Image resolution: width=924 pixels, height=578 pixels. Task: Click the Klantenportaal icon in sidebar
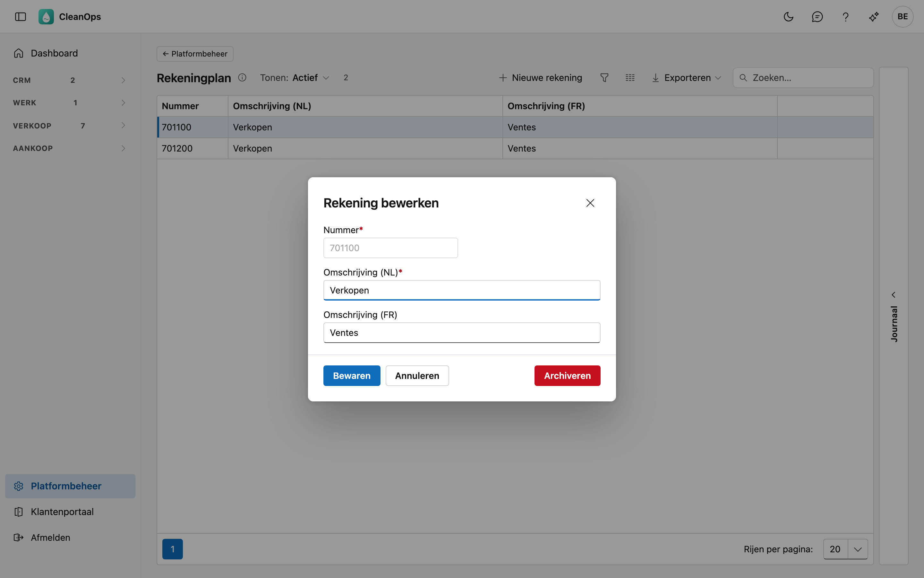(x=19, y=512)
